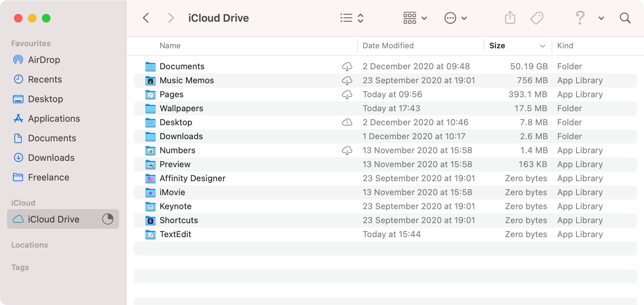This screenshot has height=305, width=644.
Task: Open the toolbar overflow chevron beside help
Action: (x=601, y=18)
